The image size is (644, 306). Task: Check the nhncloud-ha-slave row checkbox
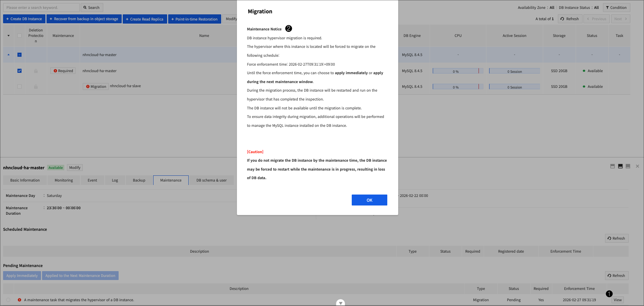tap(19, 87)
